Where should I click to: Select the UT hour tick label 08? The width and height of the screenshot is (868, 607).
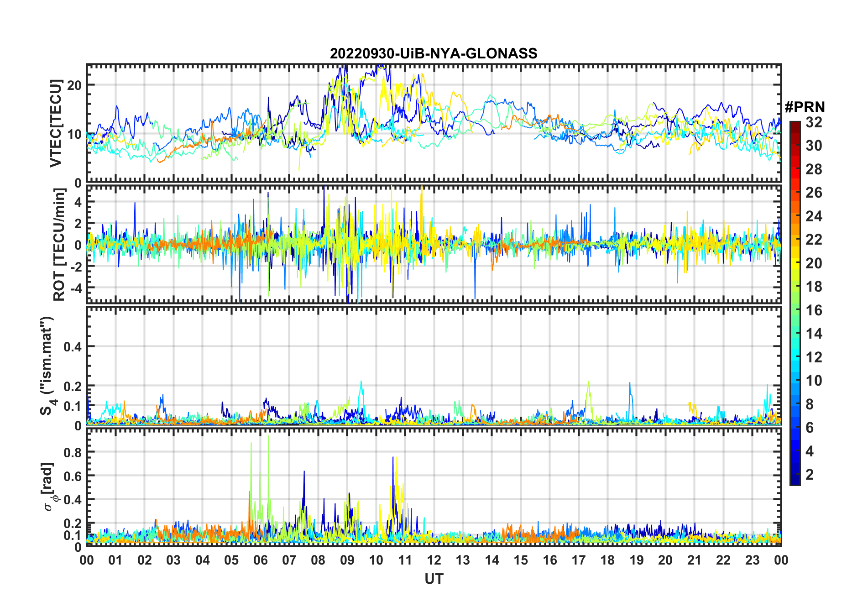tap(318, 560)
